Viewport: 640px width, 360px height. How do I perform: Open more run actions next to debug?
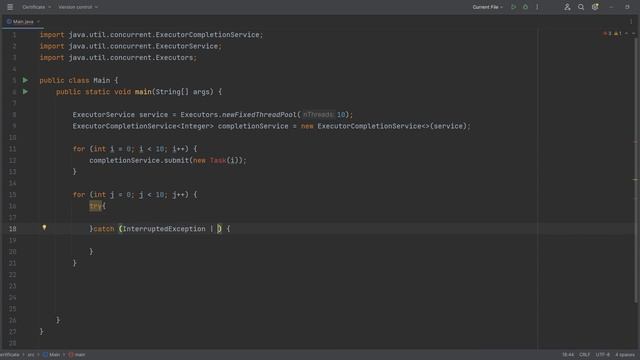[x=537, y=7]
